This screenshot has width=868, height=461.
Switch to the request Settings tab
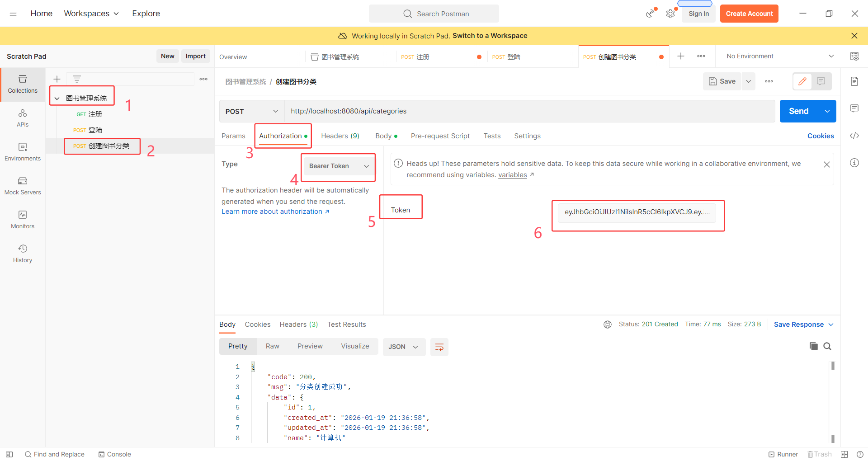click(x=527, y=136)
